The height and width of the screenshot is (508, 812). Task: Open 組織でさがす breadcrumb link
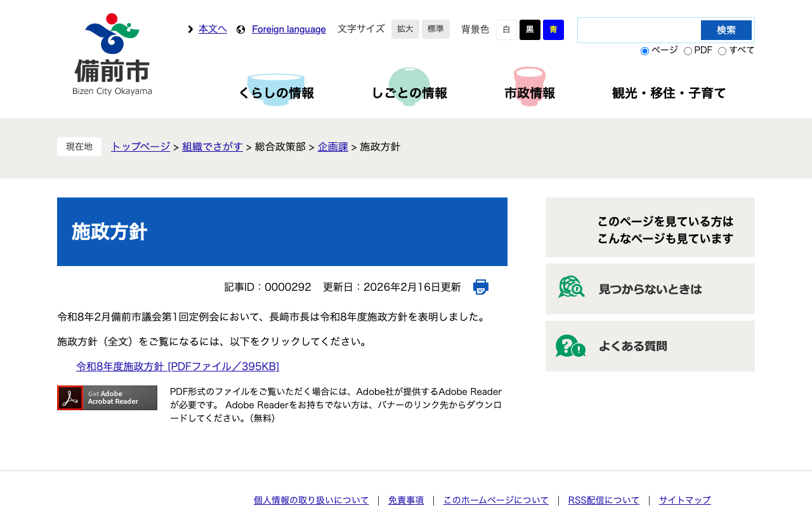[x=213, y=147]
